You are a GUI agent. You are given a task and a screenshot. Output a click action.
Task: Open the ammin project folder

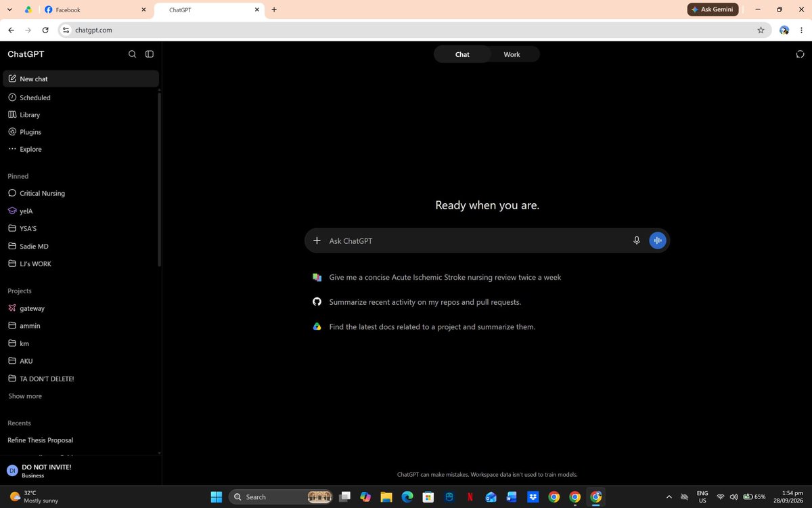(x=81, y=326)
